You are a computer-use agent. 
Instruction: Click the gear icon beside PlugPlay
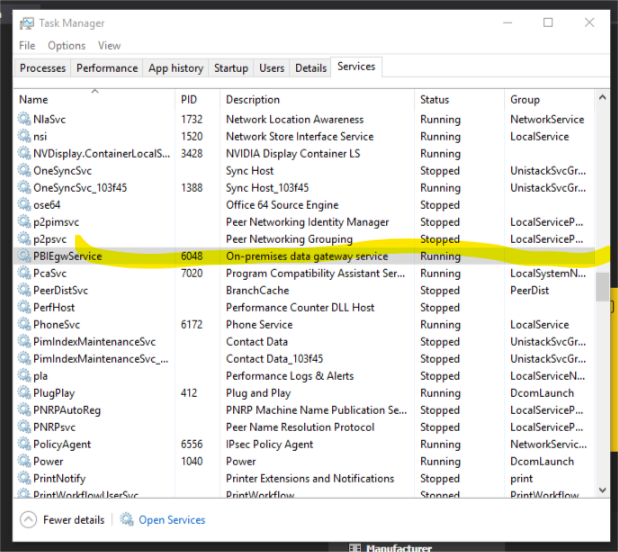(24, 392)
